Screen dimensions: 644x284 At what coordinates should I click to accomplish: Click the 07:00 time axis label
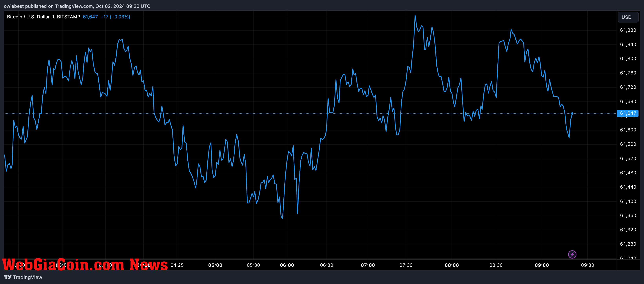(368, 265)
